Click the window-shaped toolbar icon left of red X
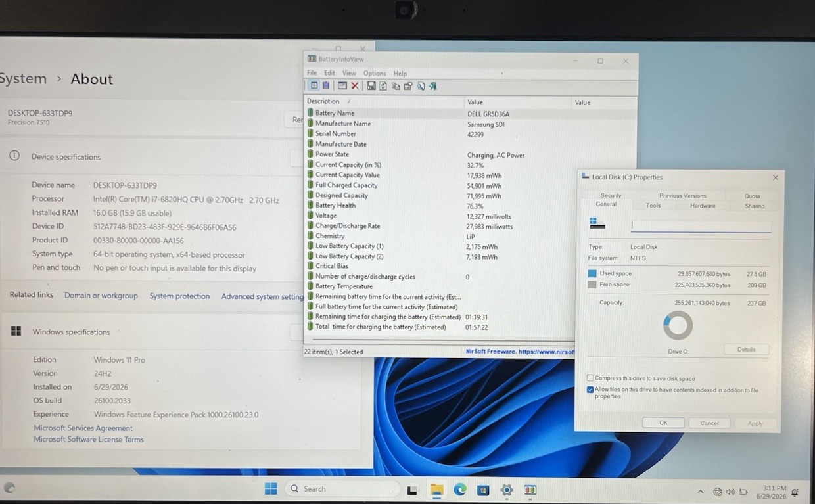This screenshot has height=504, width=815. 342,85
